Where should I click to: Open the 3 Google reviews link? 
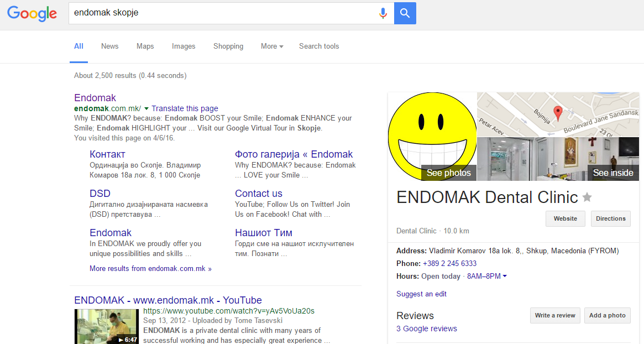[426, 328]
